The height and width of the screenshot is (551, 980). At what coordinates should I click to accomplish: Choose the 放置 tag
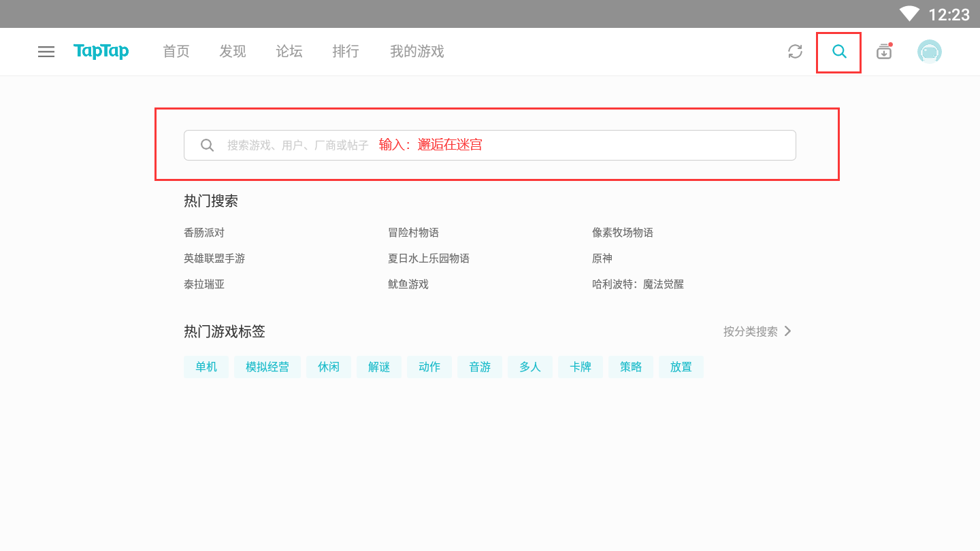681,367
